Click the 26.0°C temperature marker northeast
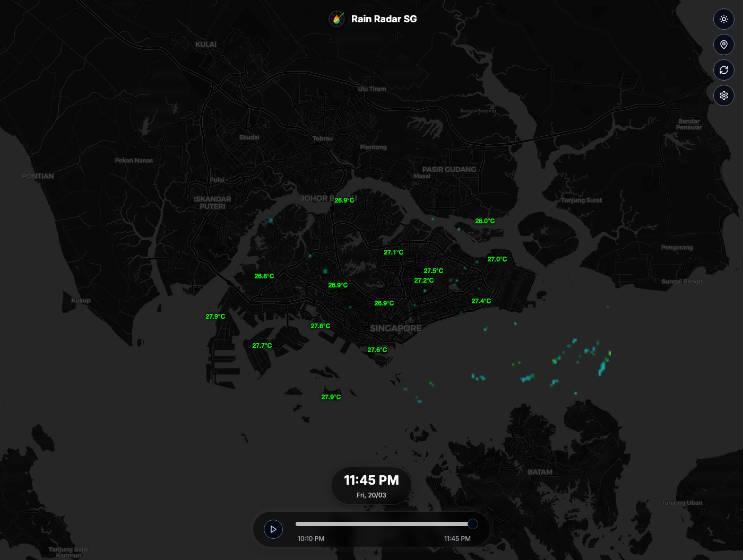 (484, 221)
